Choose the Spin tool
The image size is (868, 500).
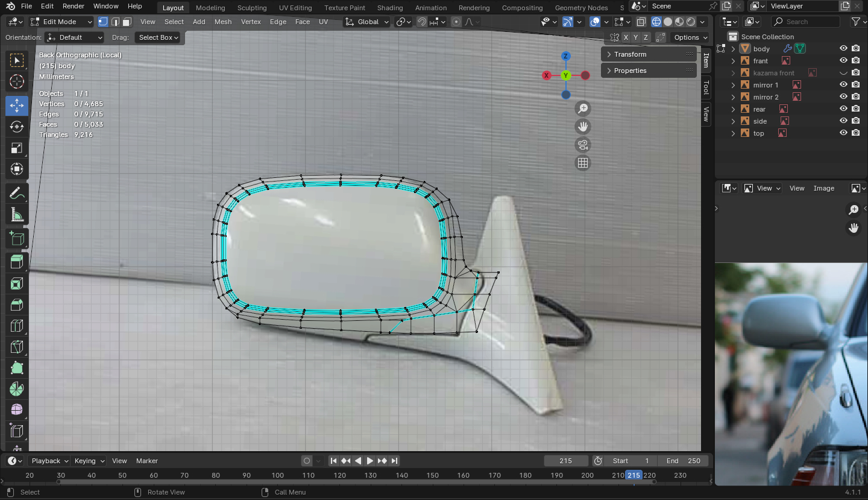click(x=17, y=389)
